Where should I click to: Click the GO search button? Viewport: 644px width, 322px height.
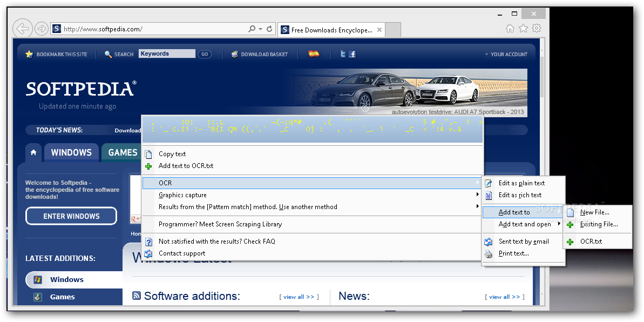tap(205, 54)
